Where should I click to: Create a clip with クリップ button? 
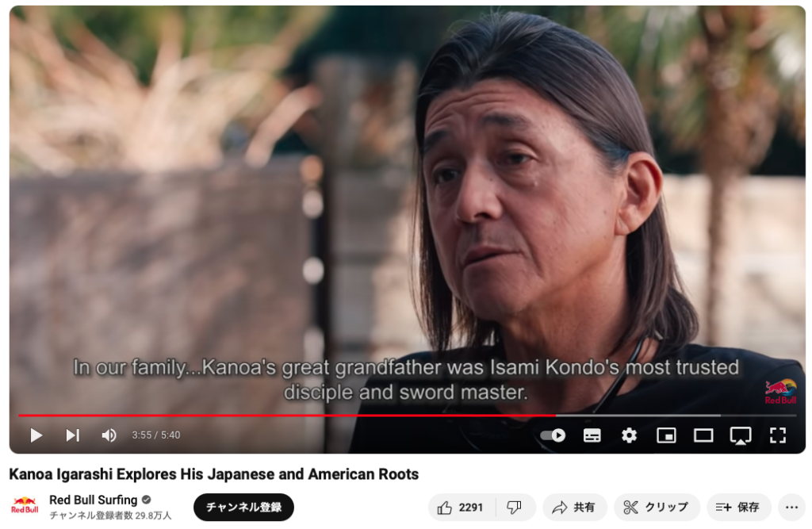[657, 508]
